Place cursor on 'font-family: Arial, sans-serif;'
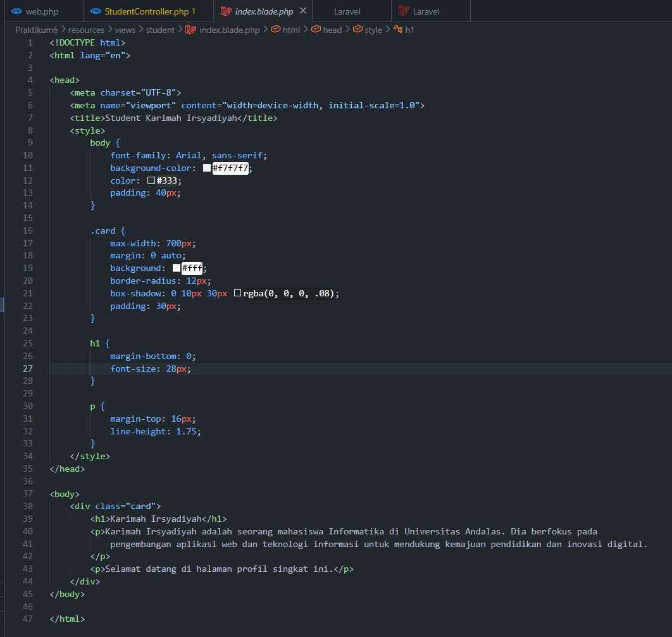This screenshot has height=637, width=672. pos(189,155)
